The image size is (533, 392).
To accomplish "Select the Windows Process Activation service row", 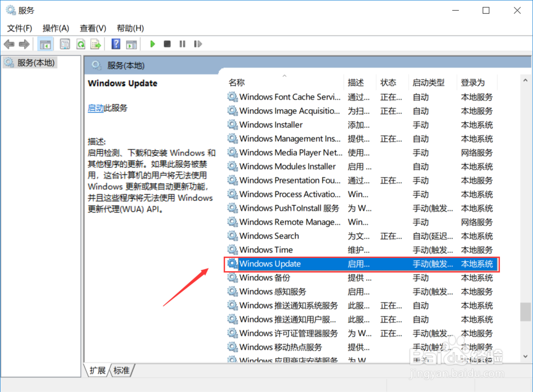I will (x=362, y=194).
